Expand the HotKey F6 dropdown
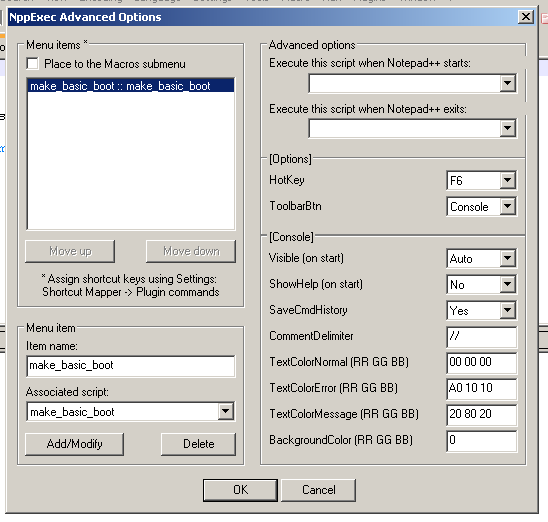 507,180
